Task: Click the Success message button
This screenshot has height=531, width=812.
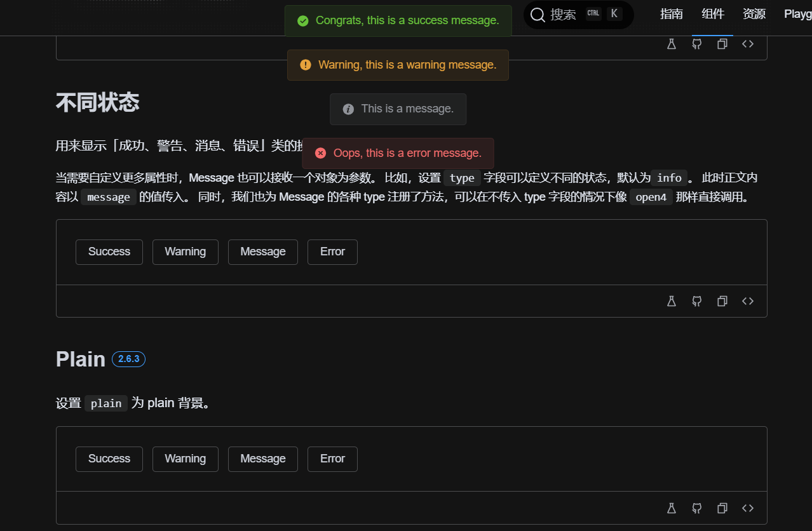Action: [x=109, y=252]
